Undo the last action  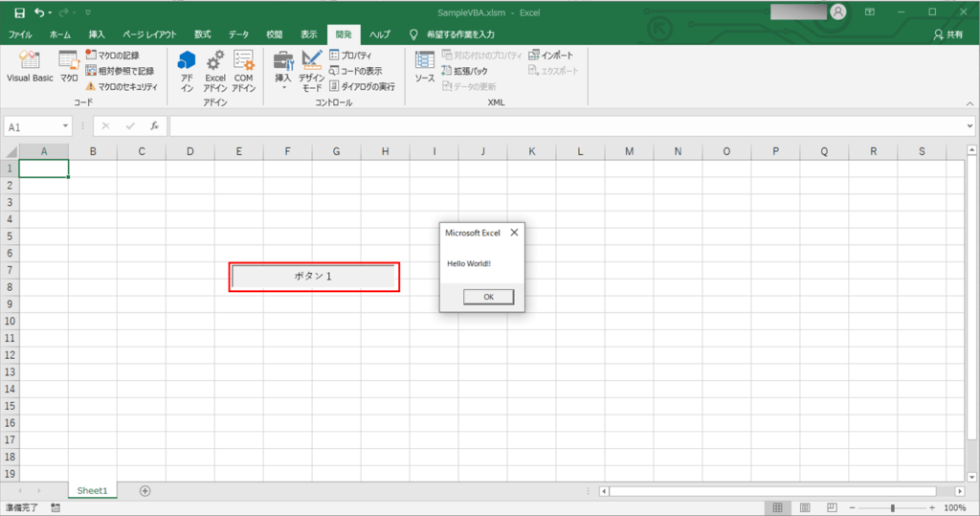(x=39, y=12)
